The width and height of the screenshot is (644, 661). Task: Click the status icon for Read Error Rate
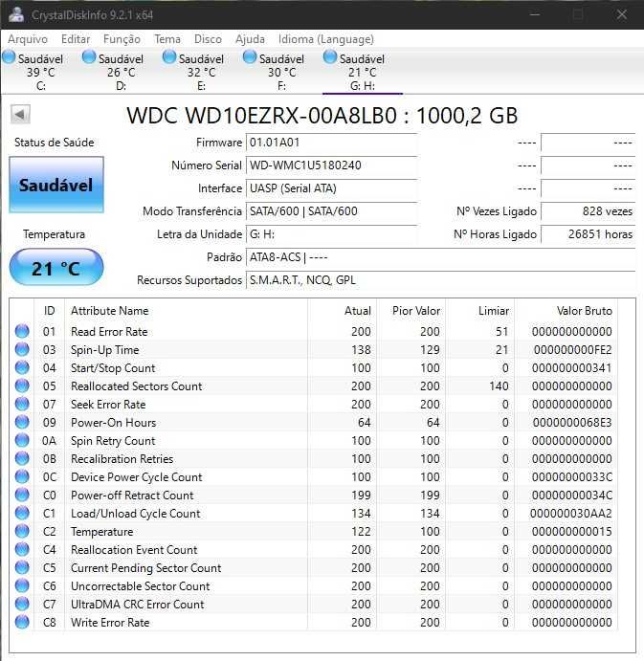click(22, 331)
